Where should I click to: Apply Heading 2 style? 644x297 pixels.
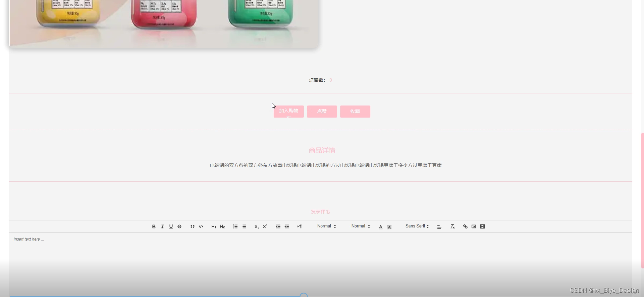pos(222,226)
